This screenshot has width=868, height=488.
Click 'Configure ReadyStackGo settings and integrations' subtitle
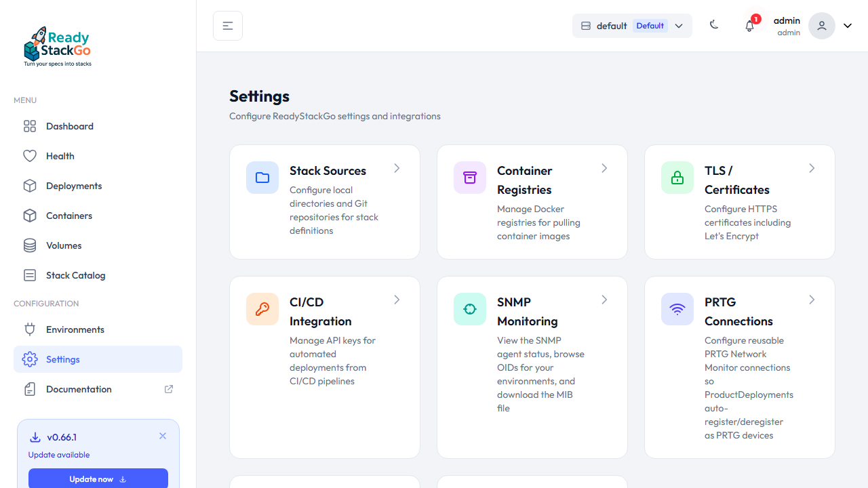click(x=335, y=116)
